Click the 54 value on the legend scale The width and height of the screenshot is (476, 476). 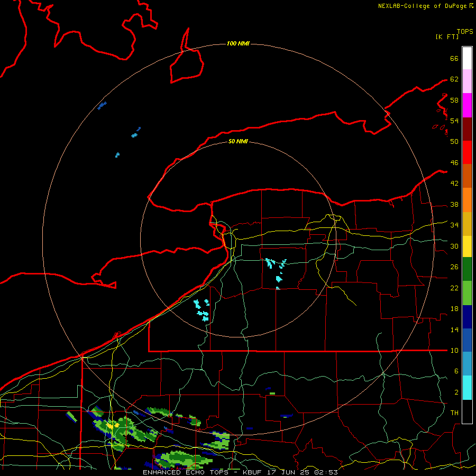454,121
